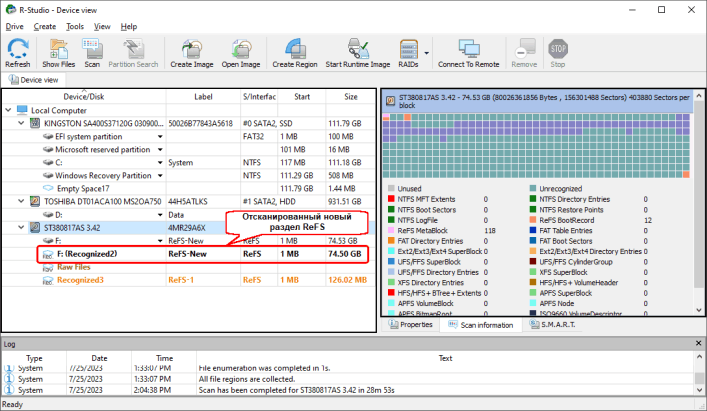Image resolution: width=707 pixels, height=411 pixels.
Task: Switch to the Scan information tab
Action: pyautogui.click(x=481, y=325)
